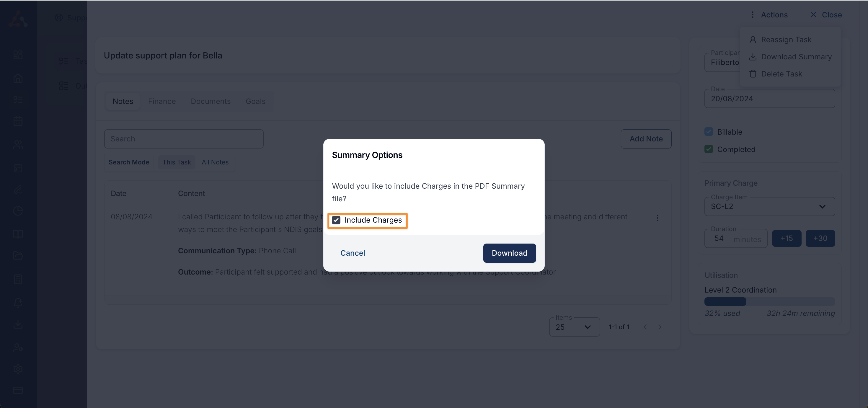Screen dimensions: 868x408
Task: Open the home icon in the sidebar
Action: tap(18, 78)
